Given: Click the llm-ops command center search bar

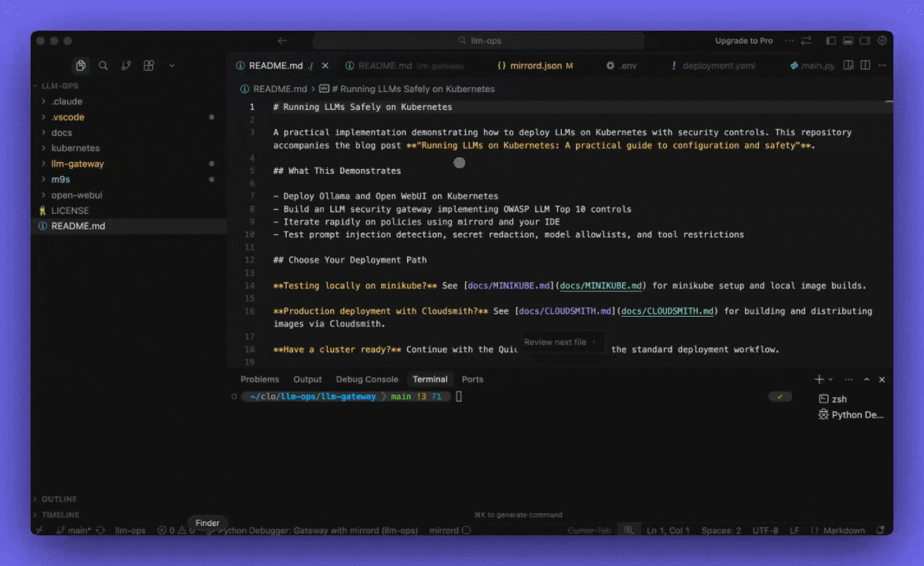Looking at the screenshot, I should click(x=478, y=39).
